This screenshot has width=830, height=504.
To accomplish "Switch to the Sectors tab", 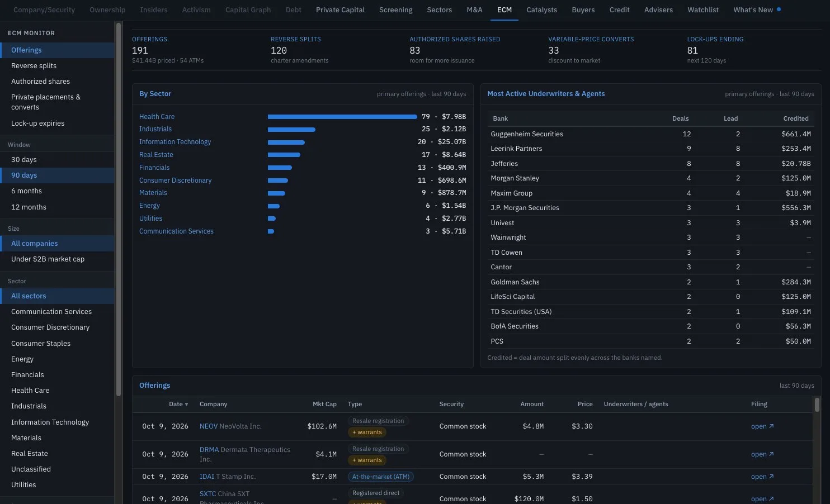I will pos(440,10).
